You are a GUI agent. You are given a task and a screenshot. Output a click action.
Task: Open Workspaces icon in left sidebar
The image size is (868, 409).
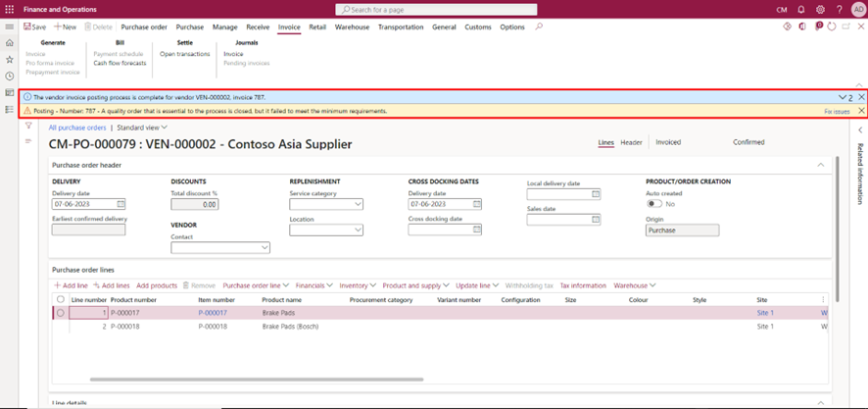[x=9, y=92]
